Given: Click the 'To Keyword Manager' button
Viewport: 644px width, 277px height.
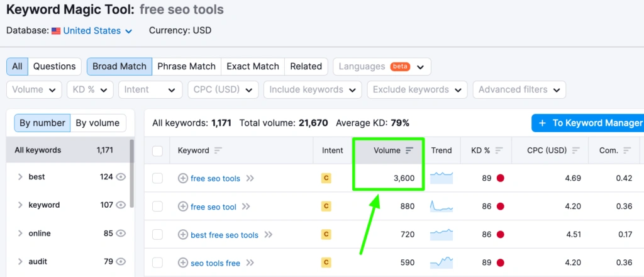Looking at the screenshot, I should click(x=587, y=123).
